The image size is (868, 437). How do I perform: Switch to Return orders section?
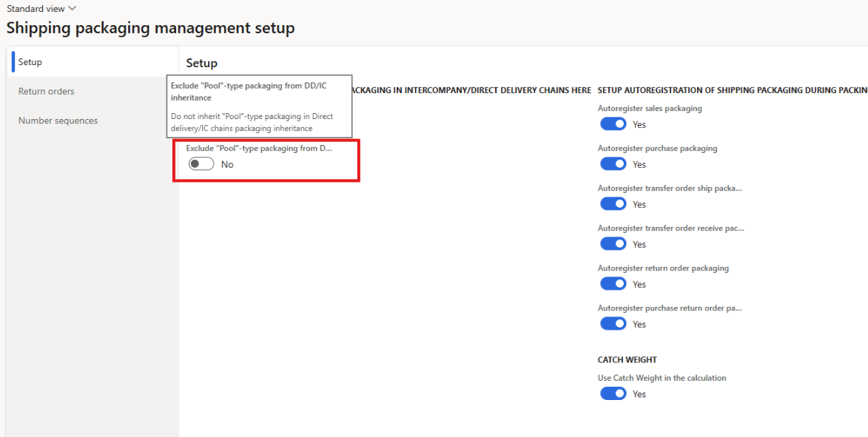[x=46, y=91]
